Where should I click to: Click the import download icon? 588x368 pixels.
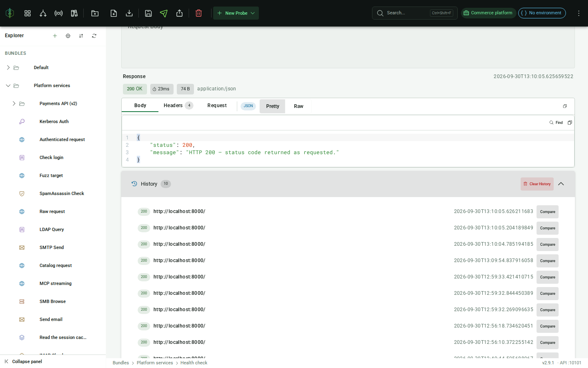coord(129,13)
